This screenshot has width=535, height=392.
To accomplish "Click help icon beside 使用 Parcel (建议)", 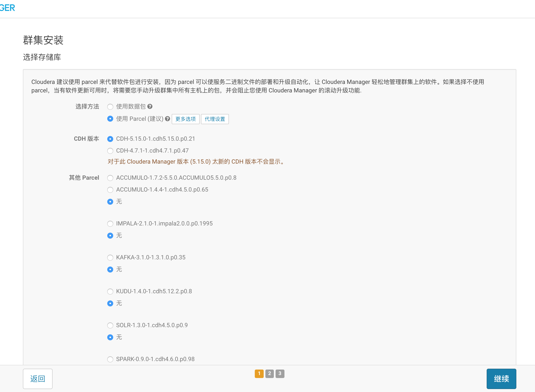I will point(168,119).
